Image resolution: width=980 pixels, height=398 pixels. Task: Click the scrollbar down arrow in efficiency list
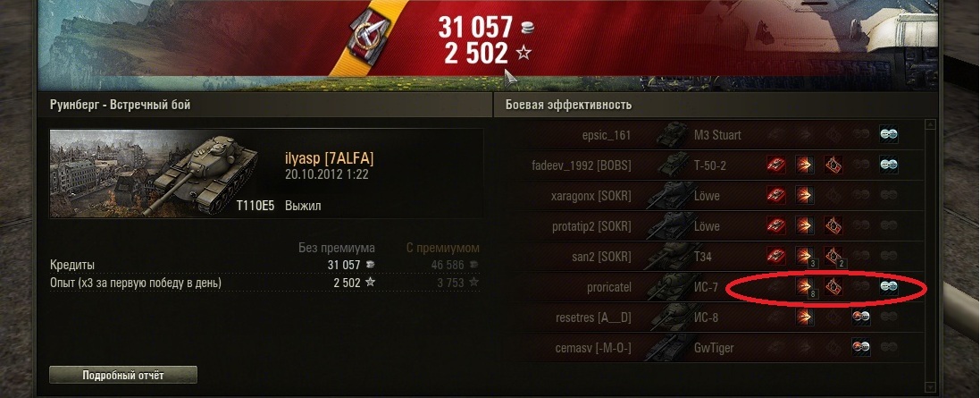tap(931, 387)
